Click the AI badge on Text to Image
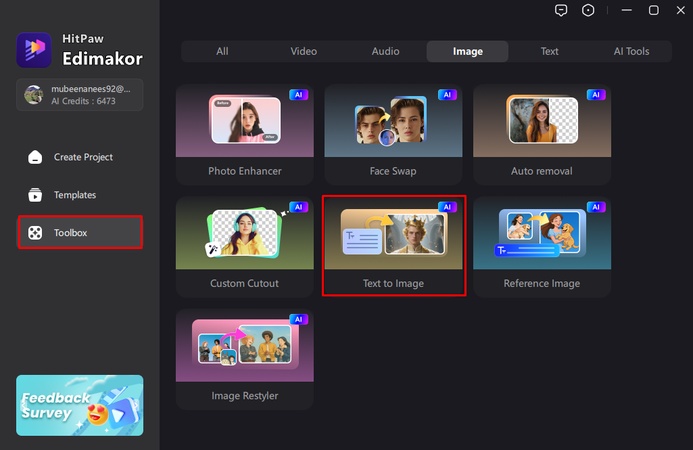 click(447, 207)
